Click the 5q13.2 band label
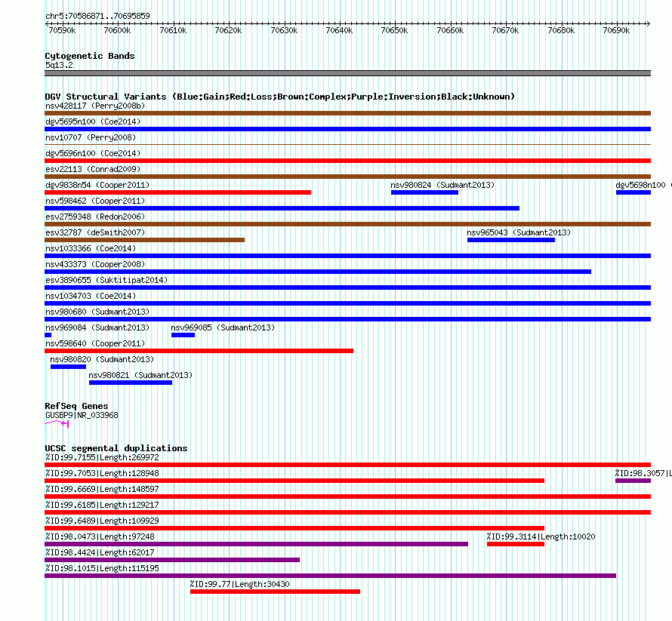This screenshot has height=621, width=672. (59, 65)
